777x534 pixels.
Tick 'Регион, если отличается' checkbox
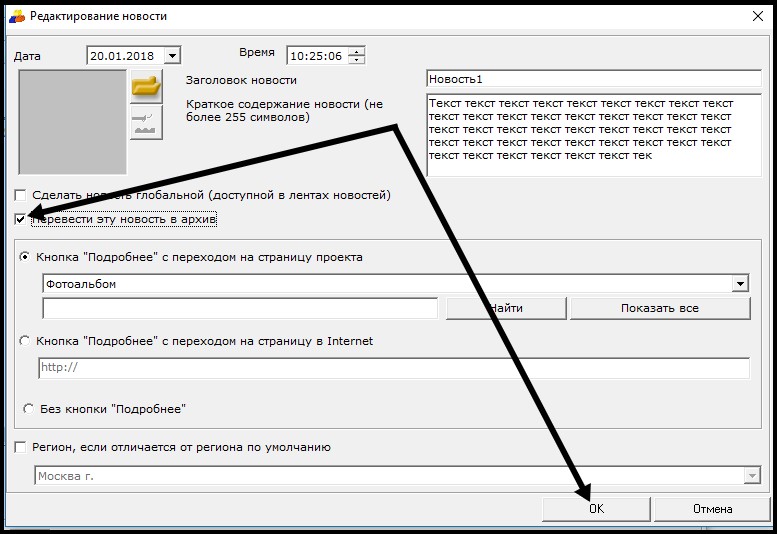click(x=21, y=448)
